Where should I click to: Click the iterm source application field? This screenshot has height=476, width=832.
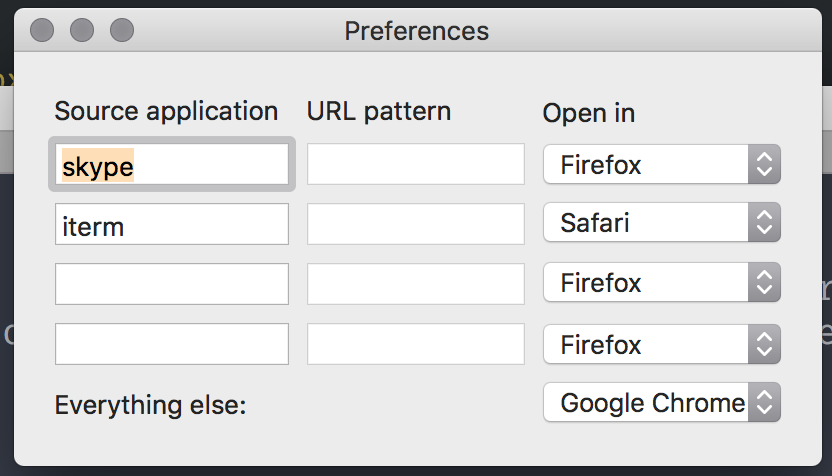[172, 224]
